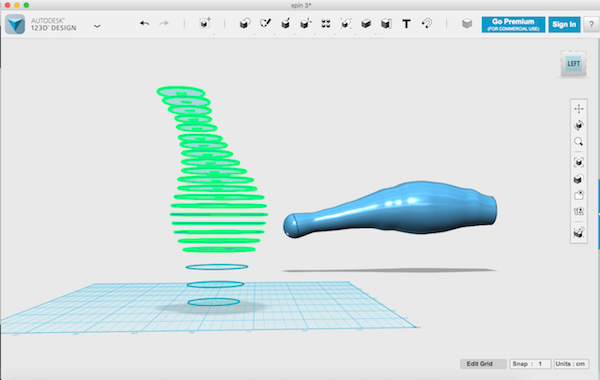Open the Combine tools icon
Viewport: 600px width, 380px height.
(x=366, y=24)
